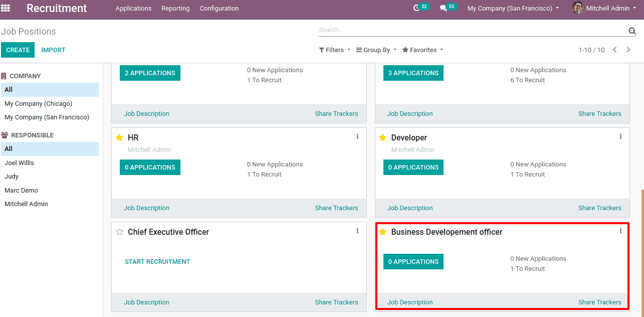
Task: Click the search magnifier icon
Action: [632, 31]
